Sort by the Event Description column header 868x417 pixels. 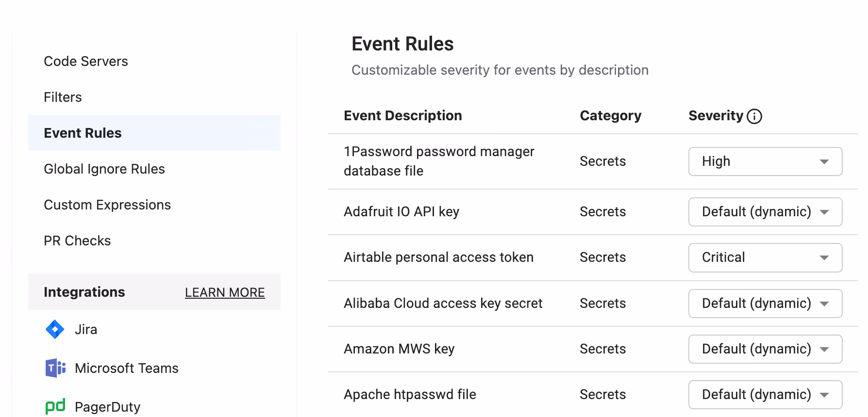coord(402,115)
